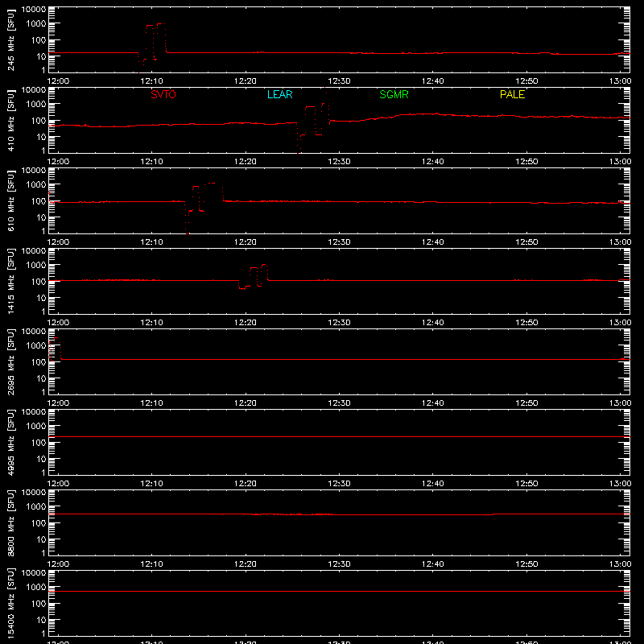This screenshot has height=644, width=644.
Task: Click the 100 y-axis value on 4995 MHz plot
Action: (x=39, y=442)
